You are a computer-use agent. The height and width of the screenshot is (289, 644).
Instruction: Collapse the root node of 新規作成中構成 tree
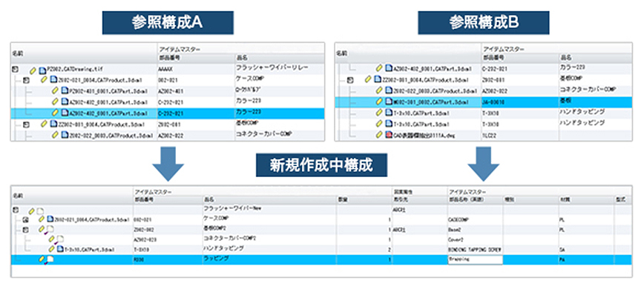[16, 210]
